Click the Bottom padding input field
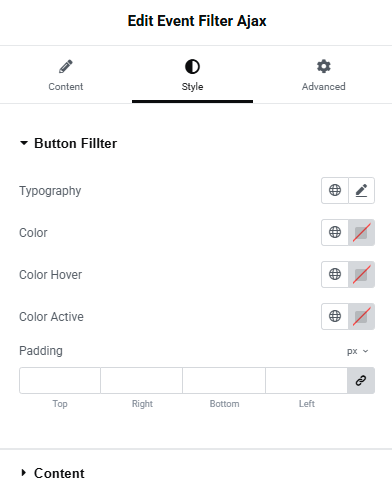The width and height of the screenshot is (392, 495). (x=224, y=380)
